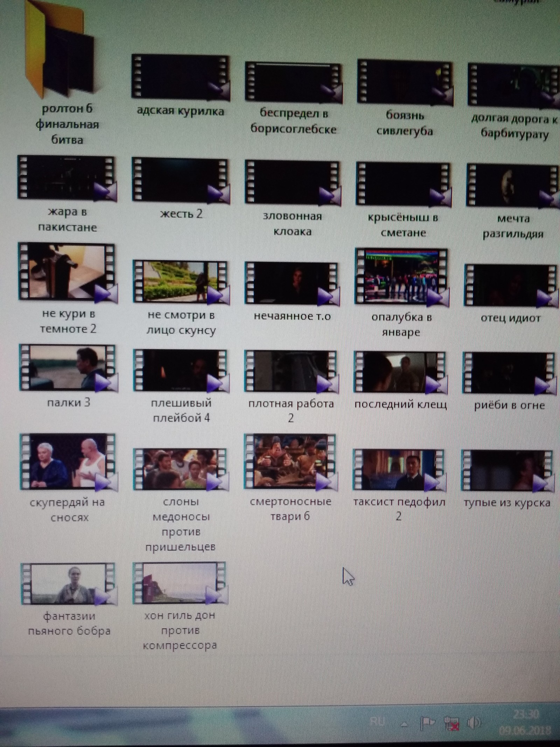Select video icon «беспредел в борисоглебске»

(x=293, y=82)
